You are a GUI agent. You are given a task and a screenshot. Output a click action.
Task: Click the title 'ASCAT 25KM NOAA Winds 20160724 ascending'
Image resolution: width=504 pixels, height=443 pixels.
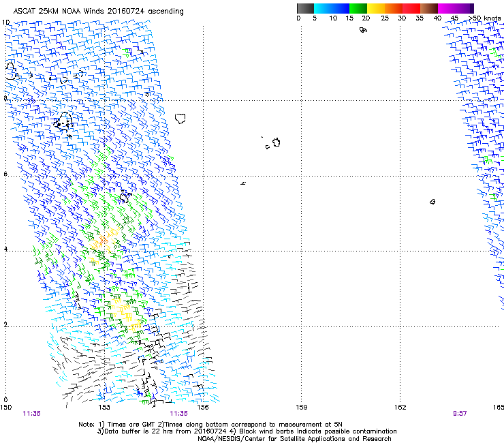[x=98, y=12]
